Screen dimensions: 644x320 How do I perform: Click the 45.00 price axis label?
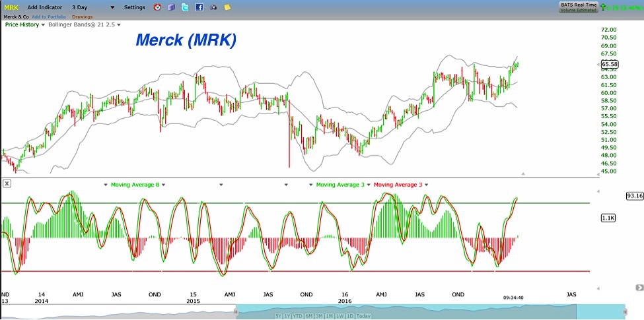[x=609, y=171]
